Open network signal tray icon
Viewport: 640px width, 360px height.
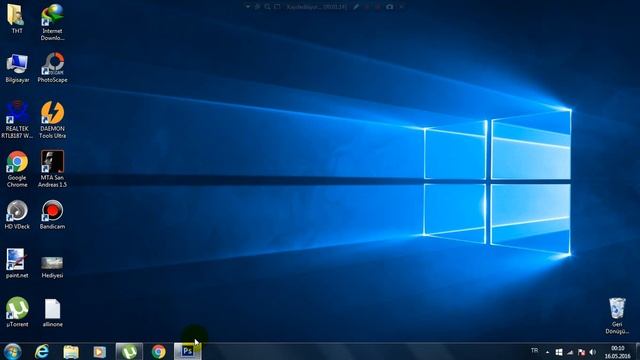tap(570, 352)
